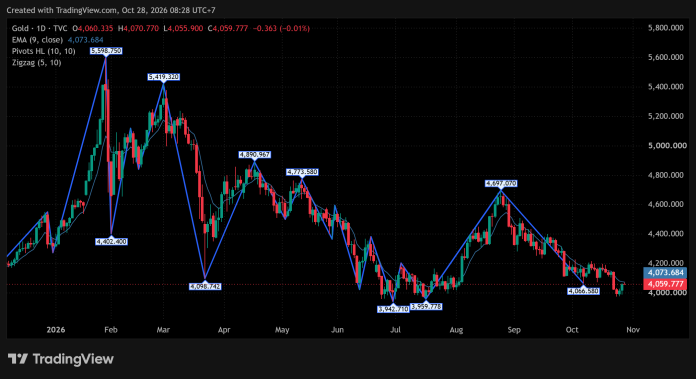
Task: Click the 4,200.000 price axis label
Action: (x=665, y=263)
